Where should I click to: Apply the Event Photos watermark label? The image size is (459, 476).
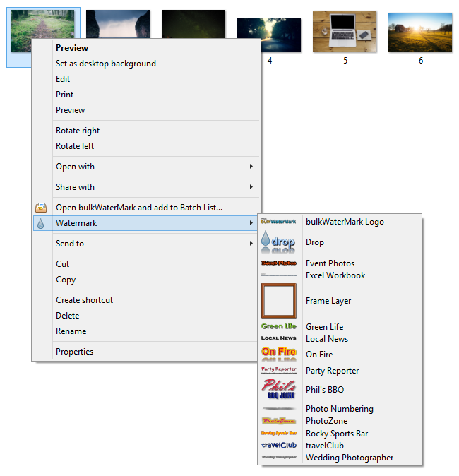330,263
